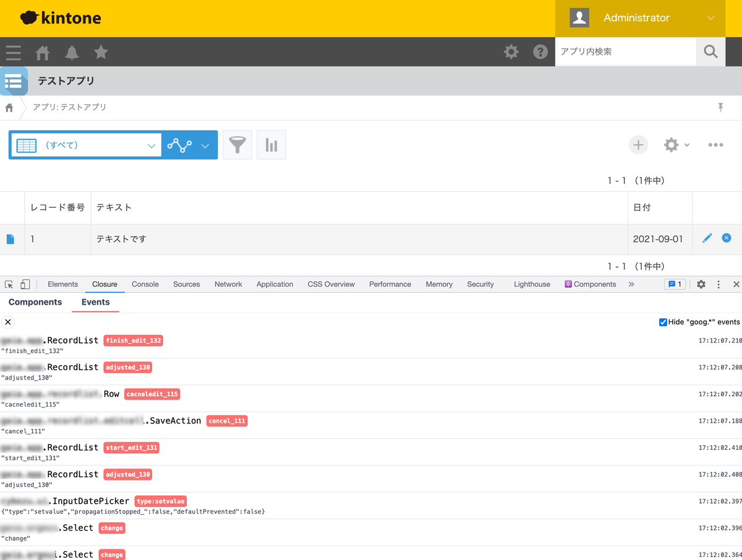Switch to the Components tab in the Closure panel

point(35,302)
